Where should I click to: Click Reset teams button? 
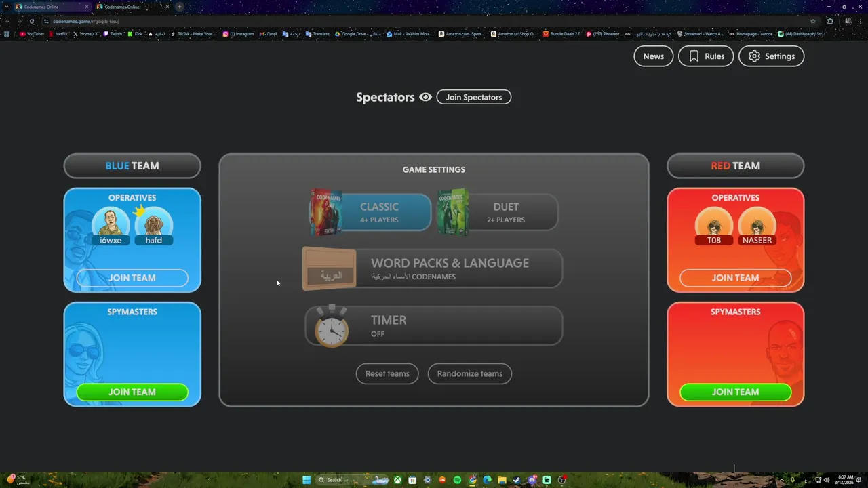click(387, 373)
